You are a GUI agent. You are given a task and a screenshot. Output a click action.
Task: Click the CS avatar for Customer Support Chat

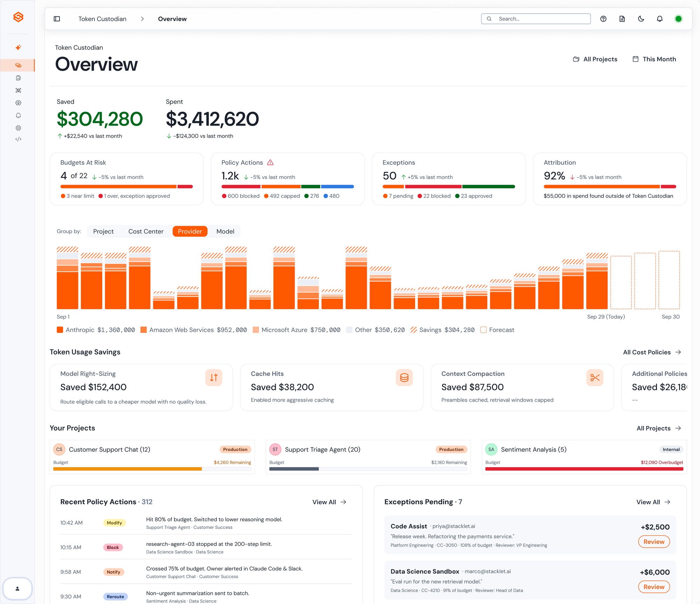tap(59, 450)
